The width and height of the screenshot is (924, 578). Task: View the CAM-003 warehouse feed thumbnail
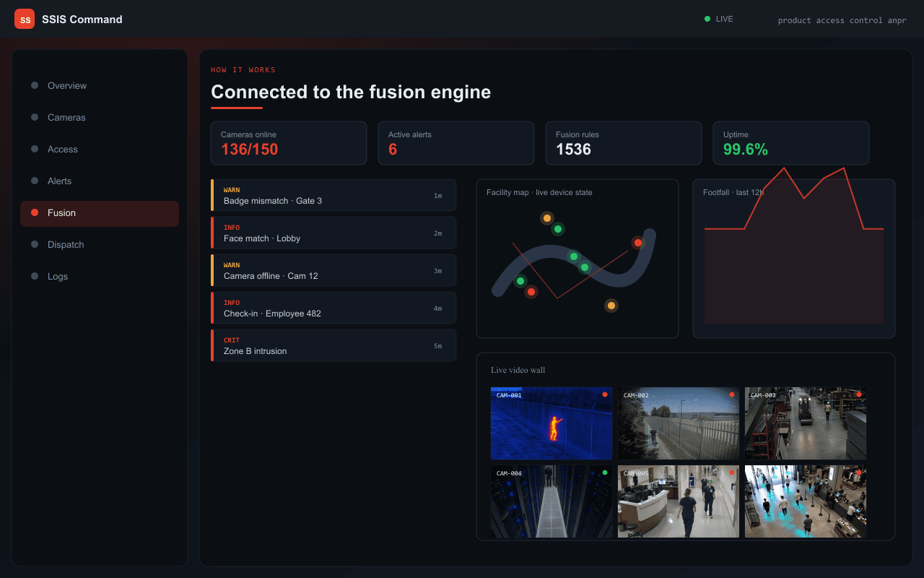point(806,423)
